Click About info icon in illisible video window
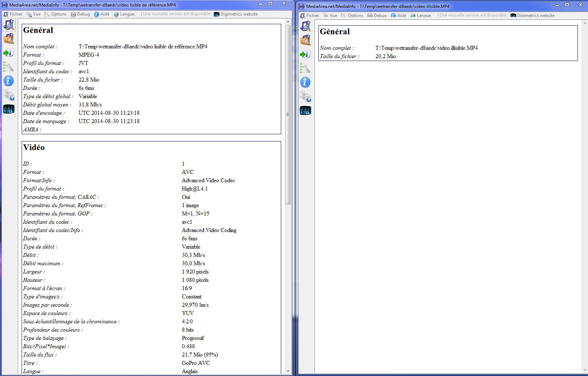 (x=305, y=82)
